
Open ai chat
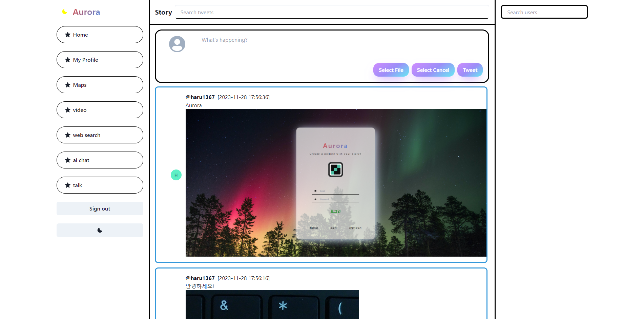100,160
